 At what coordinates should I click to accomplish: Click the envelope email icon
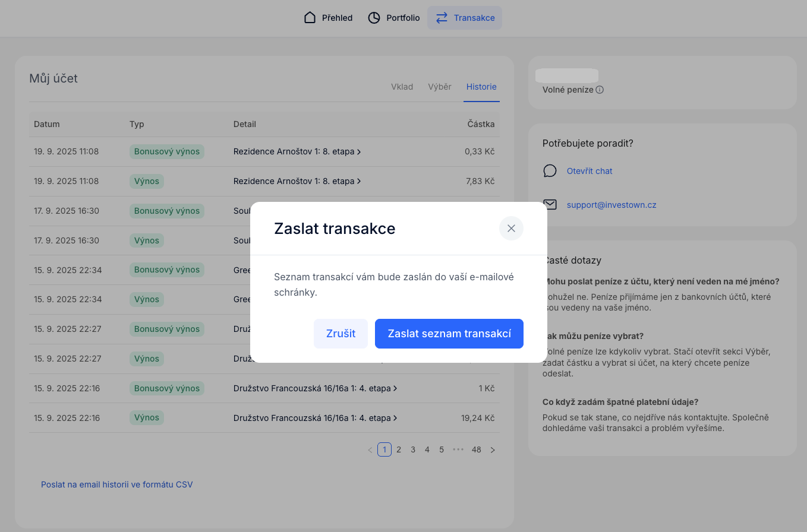tap(550, 205)
